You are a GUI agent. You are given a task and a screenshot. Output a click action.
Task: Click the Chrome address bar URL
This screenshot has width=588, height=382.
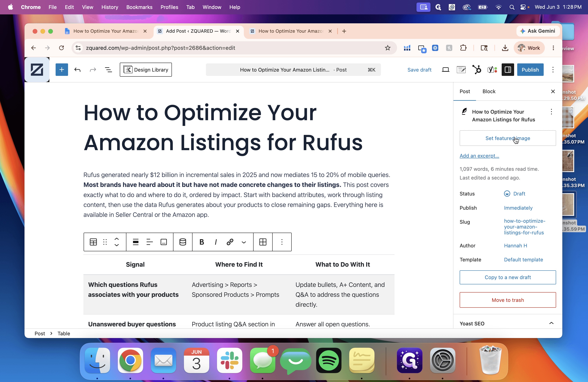point(161,48)
